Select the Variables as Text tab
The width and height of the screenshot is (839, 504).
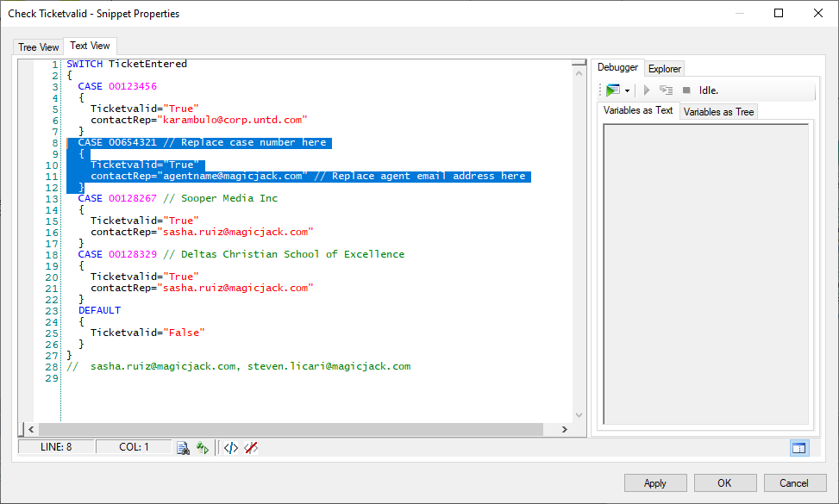[x=638, y=110]
